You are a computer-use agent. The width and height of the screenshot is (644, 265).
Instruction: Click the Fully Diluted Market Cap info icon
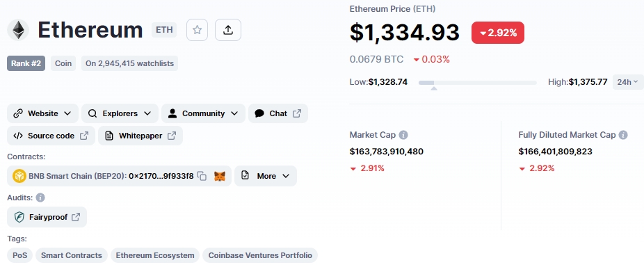(623, 135)
